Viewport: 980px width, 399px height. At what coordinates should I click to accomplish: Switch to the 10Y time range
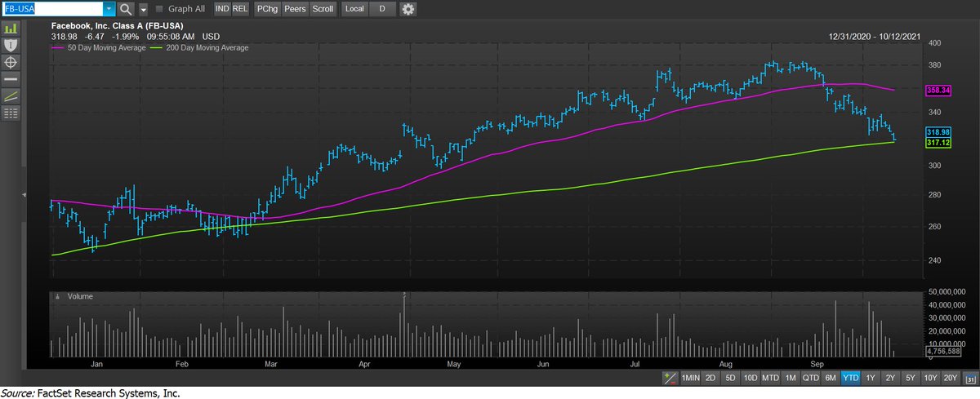click(x=930, y=379)
